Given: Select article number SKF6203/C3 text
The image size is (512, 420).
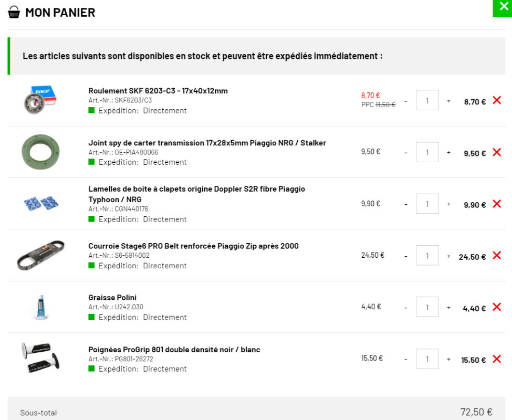Looking at the screenshot, I should point(133,100).
